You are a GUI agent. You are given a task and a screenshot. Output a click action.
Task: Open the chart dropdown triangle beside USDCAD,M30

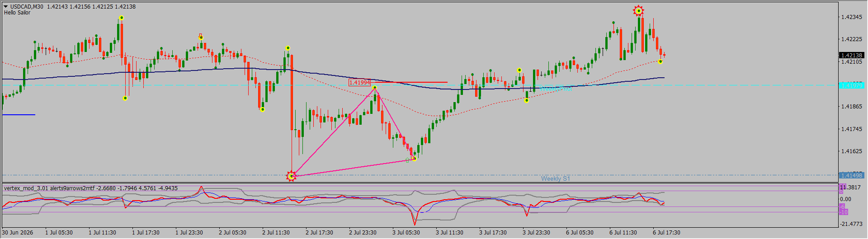point(6,6)
